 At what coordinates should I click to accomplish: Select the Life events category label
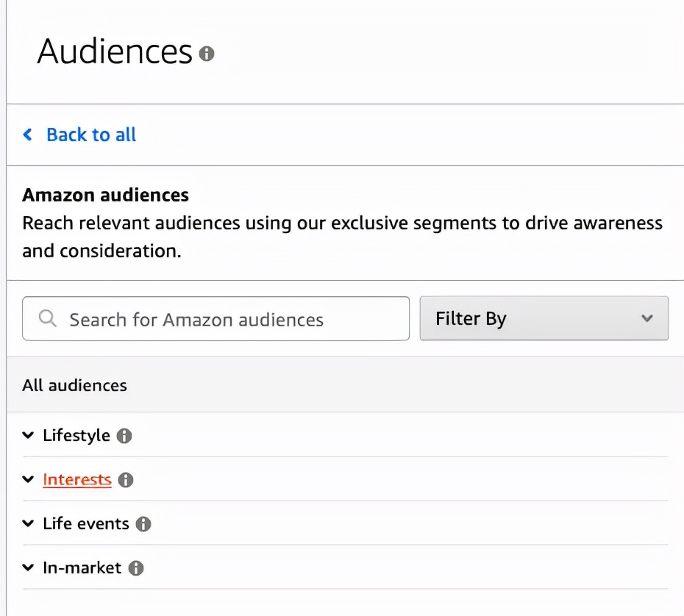86,523
